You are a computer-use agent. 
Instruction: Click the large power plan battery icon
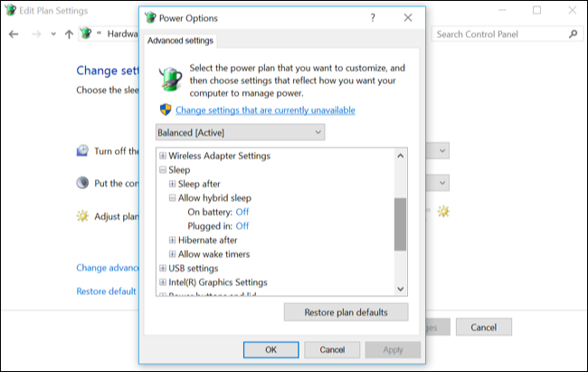click(x=169, y=80)
